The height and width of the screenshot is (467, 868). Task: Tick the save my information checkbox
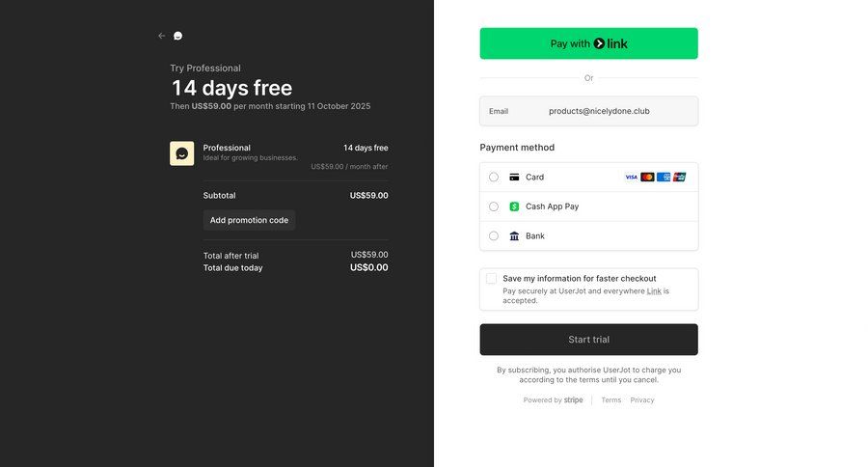tap(492, 279)
